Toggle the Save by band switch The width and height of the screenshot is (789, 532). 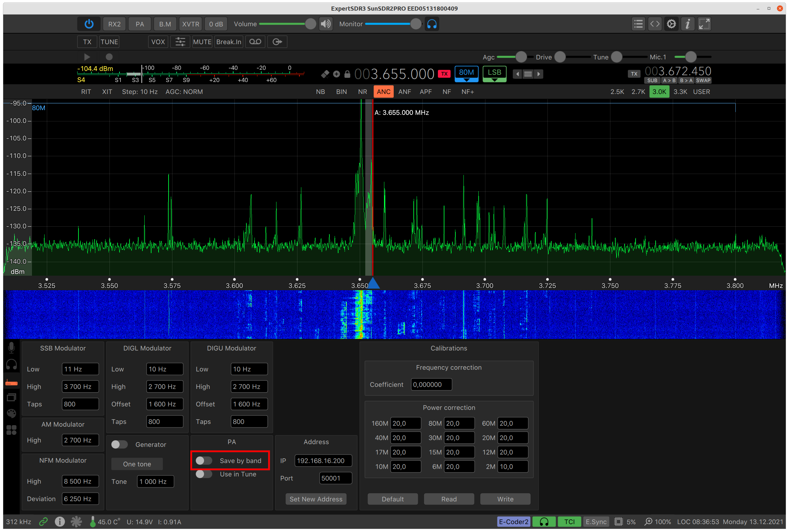point(204,460)
